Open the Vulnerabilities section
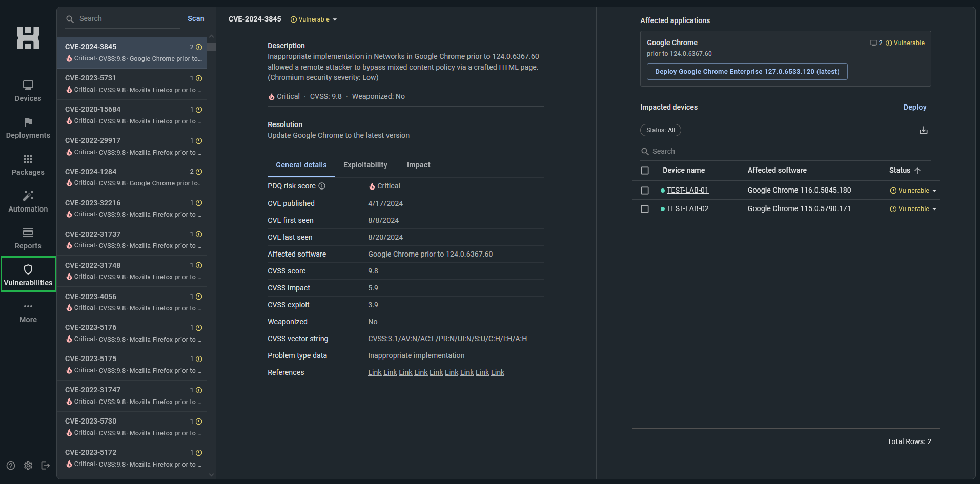The height and width of the screenshot is (484, 980). pyautogui.click(x=28, y=275)
